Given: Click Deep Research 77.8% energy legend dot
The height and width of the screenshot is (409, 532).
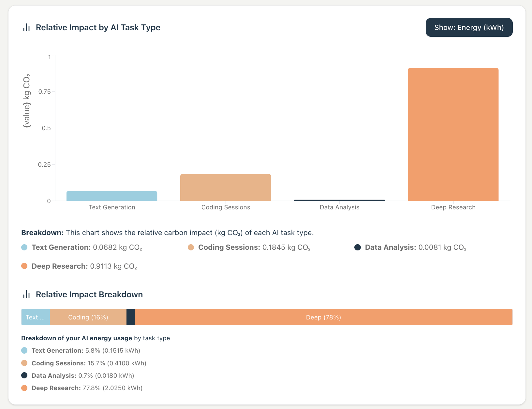Looking at the screenshot, I should [24, 388].
